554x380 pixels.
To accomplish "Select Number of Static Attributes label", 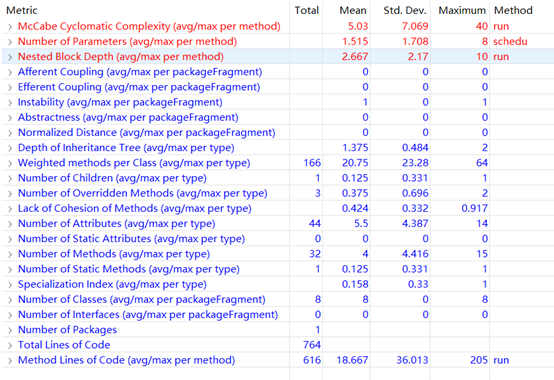I will [x=131, y=239].
